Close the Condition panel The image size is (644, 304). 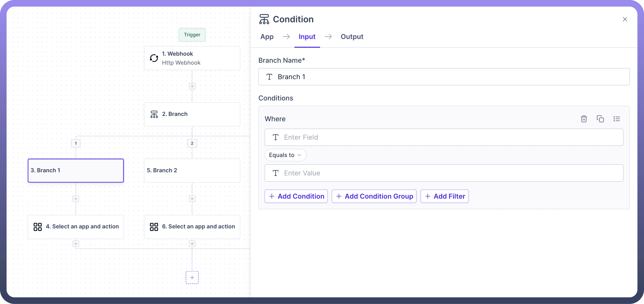(625, 19)
